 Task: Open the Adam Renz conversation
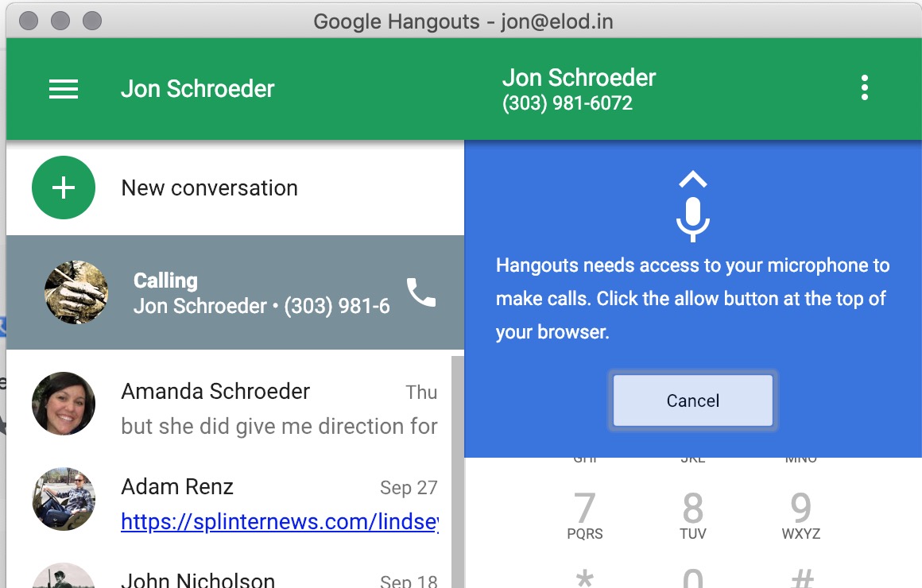click(x=230, y=500)
